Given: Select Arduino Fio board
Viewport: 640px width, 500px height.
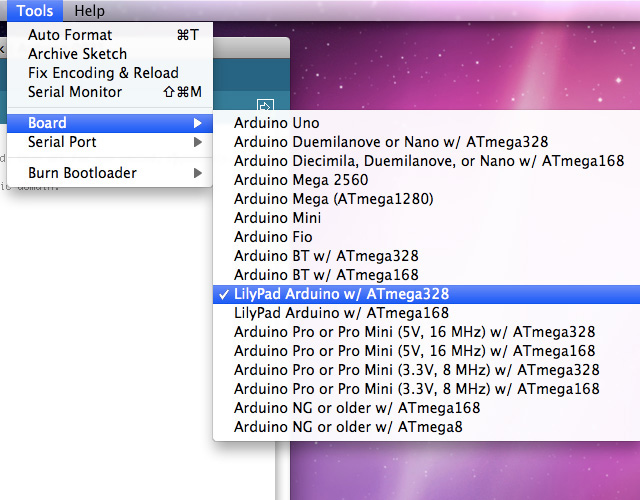Looking at the screenshot, I should point(273,237).
